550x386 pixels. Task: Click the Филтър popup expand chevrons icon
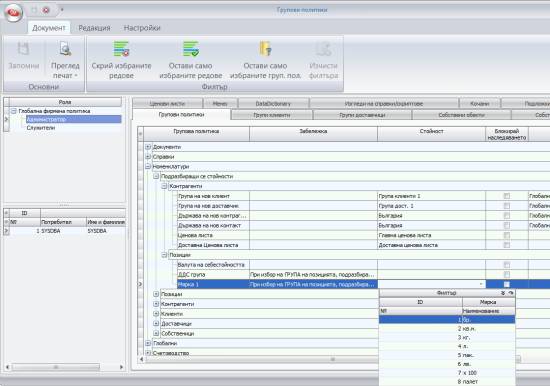coord(503,293)
